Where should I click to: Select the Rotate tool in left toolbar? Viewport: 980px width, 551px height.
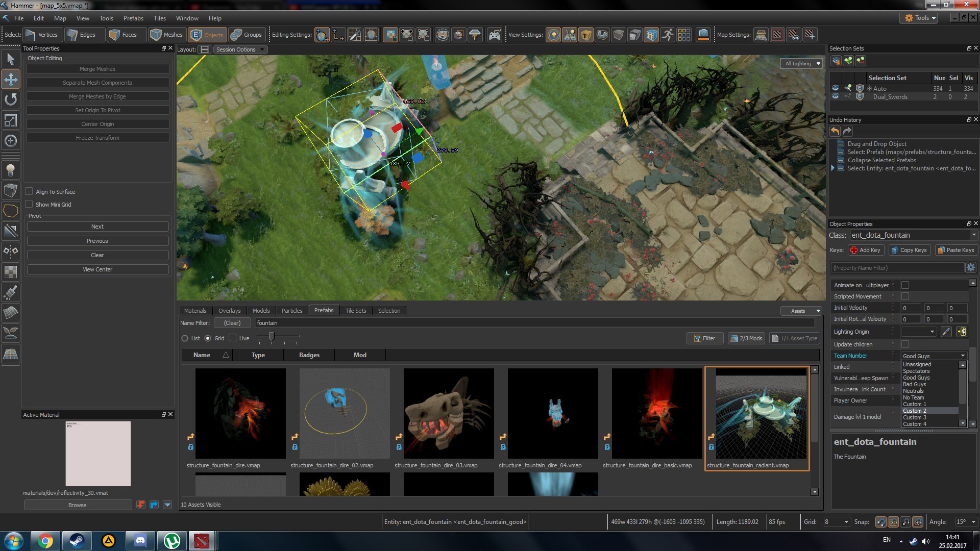[x=11, y=99]
